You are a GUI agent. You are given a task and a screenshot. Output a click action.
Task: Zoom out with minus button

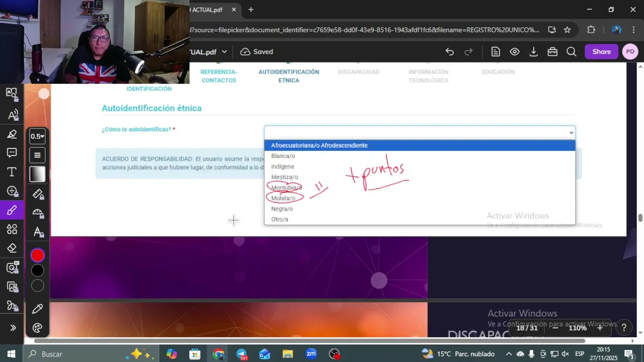(x=555, y=328)
